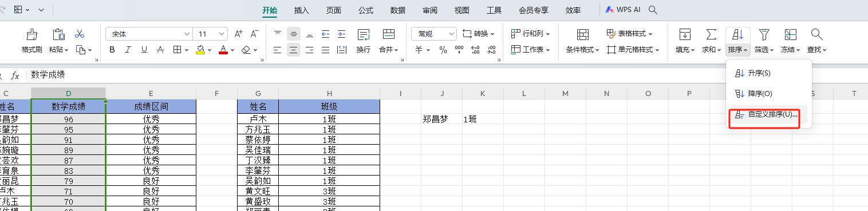868x211 pixels.
Task: Open Worksheet (工作表) menu
Action: point(530,50)
